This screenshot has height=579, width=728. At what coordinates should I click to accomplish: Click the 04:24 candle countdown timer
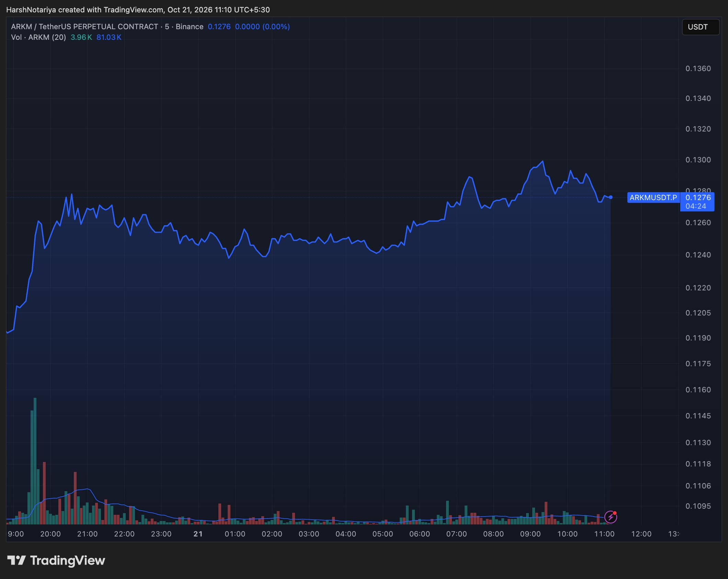696,206
